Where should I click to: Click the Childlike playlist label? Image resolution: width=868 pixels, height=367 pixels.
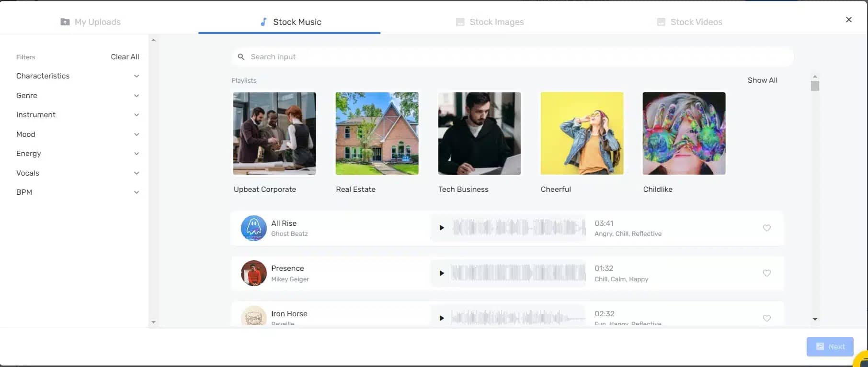(x=658, y=189)
